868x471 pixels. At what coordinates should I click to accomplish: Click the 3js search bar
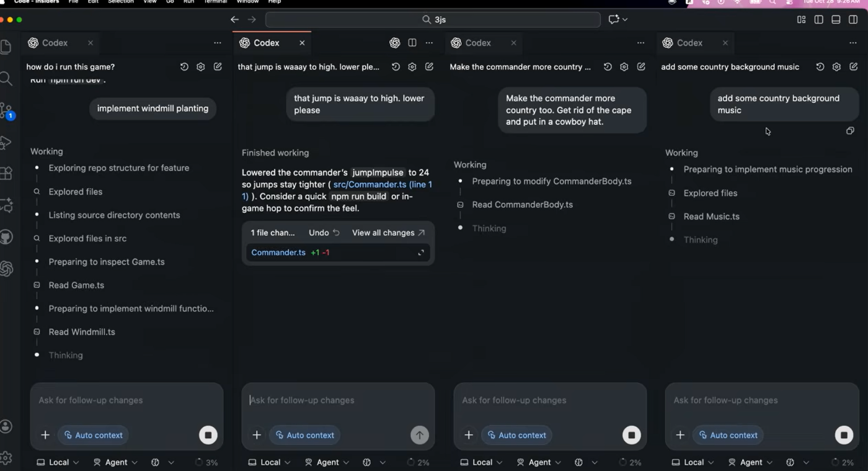(x=433, y=20)
